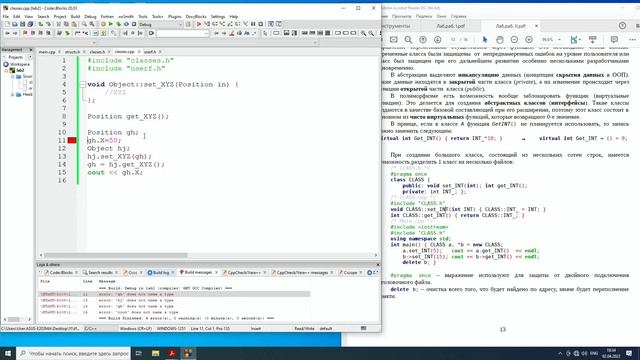640x360 pixels.
Task: Close the active Acrobat PDF tab
Action: click(x=536, y=26)
